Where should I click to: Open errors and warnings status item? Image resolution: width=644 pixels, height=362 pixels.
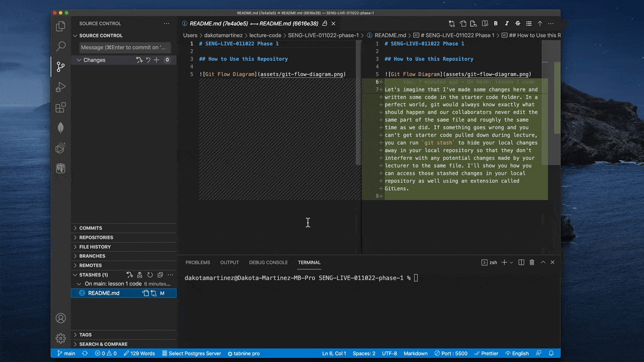pos(106,353)
